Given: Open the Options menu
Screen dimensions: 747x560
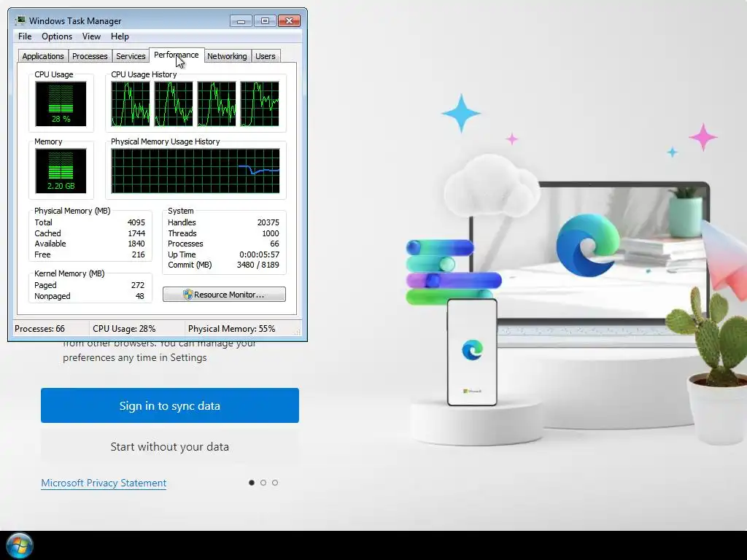Looking at the screenshot, I should tap(57, 36).
